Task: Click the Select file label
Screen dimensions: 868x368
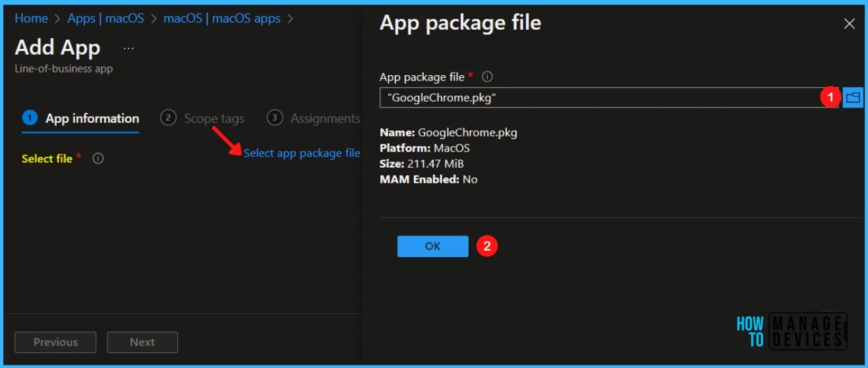Action: pyautogui.click(x=47, y=158)
